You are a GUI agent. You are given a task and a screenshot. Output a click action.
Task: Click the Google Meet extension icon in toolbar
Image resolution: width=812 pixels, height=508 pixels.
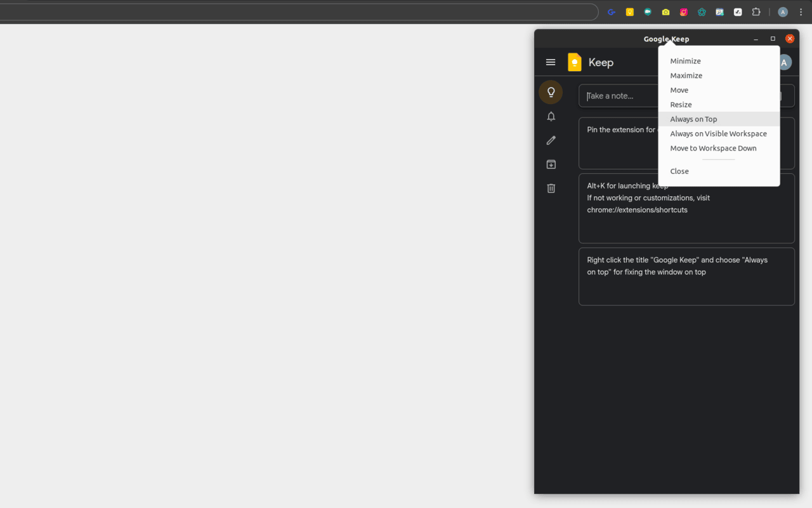[x=648, y=12]
